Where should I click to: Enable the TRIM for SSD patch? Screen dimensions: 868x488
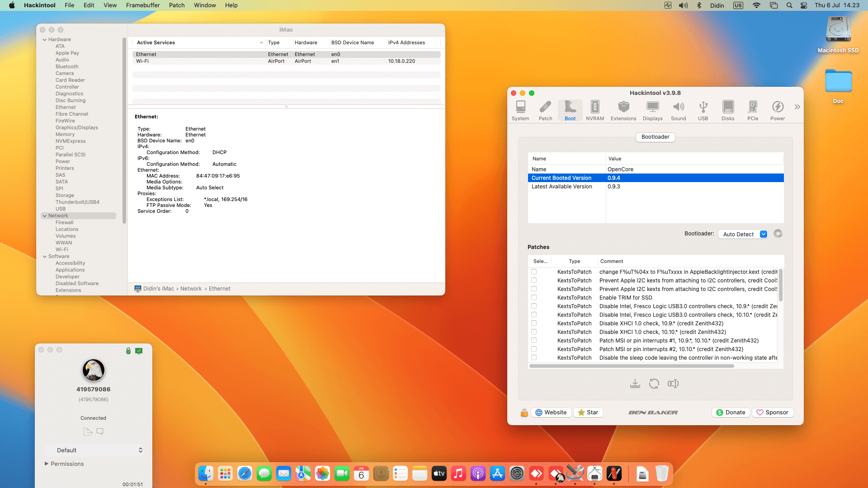534,297
